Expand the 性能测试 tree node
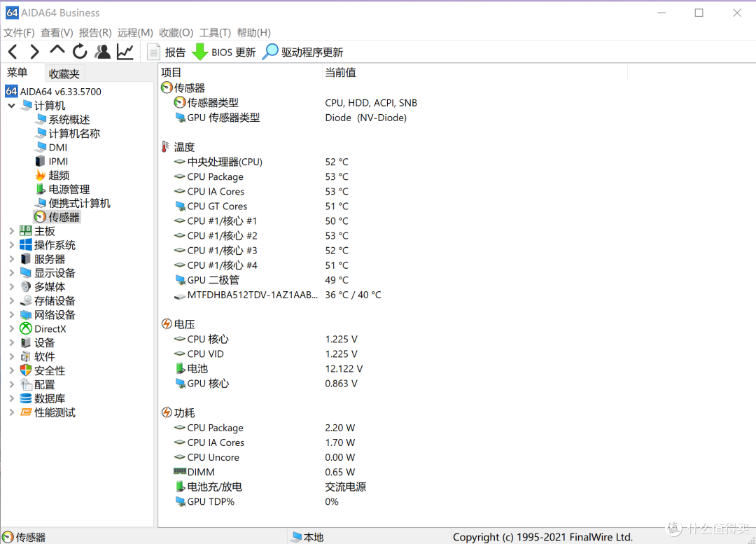The height and width of the screenshot is (544, 756). (x=12, y=413)
